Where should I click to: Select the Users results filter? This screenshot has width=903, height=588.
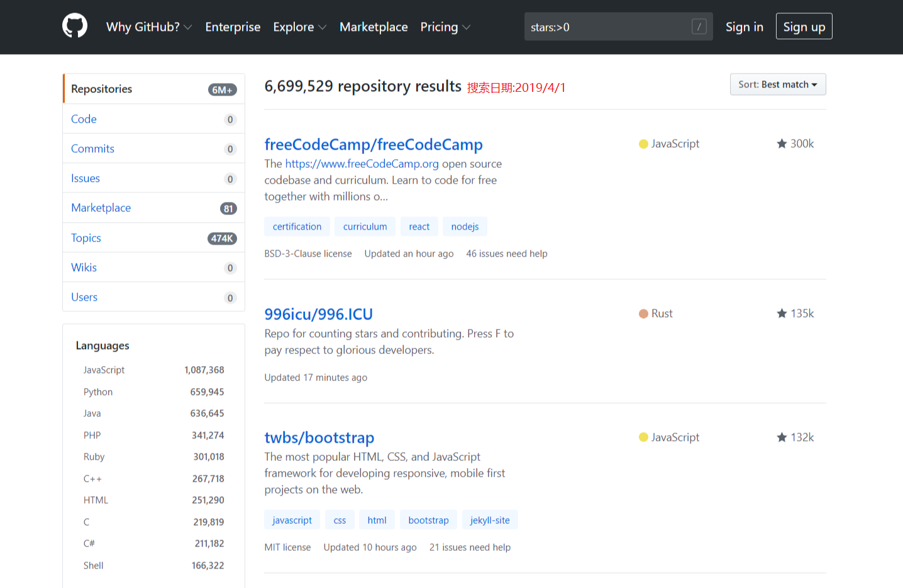tap(154, 297)
